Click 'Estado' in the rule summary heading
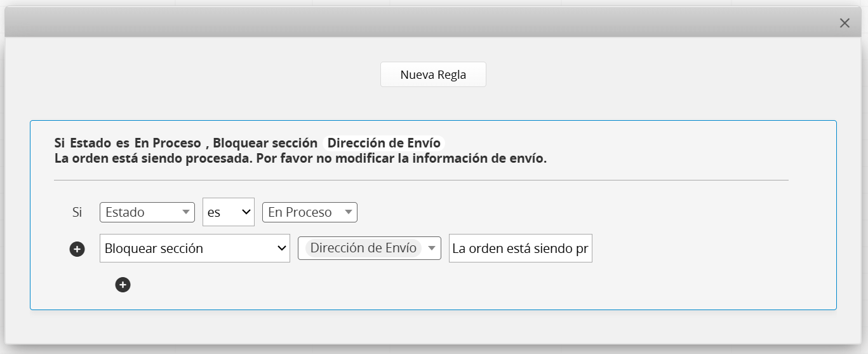Viewport: 868px width, 354px height. [x=90, y=143]
